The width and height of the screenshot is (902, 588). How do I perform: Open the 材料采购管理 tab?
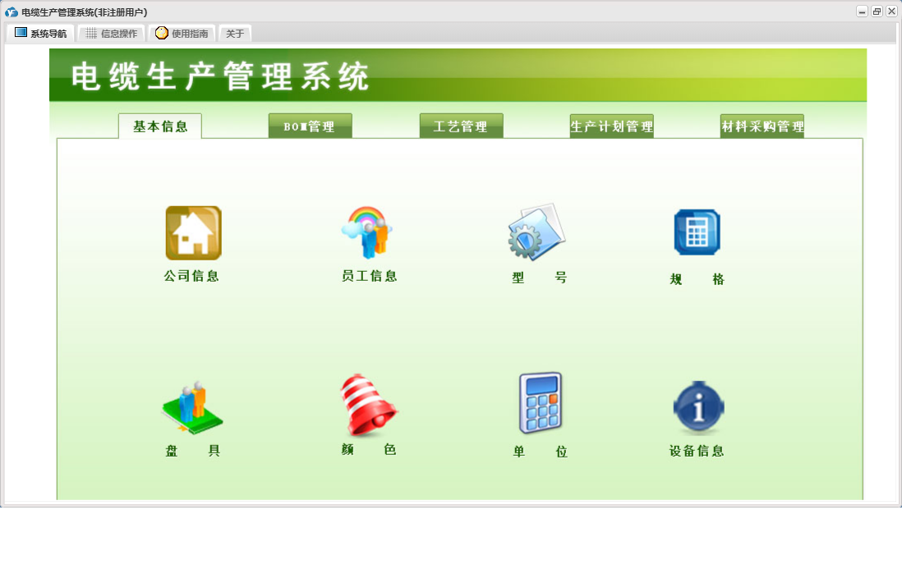pyautogui.click(x=762, y=126)
